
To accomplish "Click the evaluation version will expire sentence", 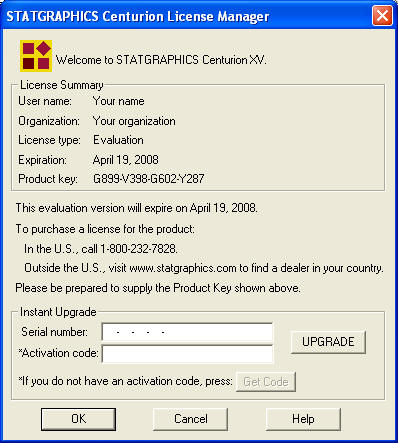I will (x=137, y=208).
